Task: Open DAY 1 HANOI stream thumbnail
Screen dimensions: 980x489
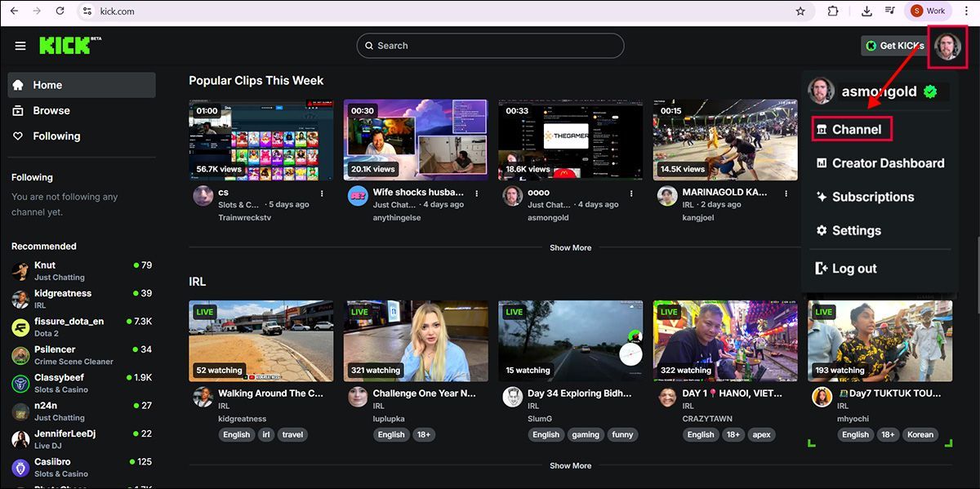Action: [725, 340]
